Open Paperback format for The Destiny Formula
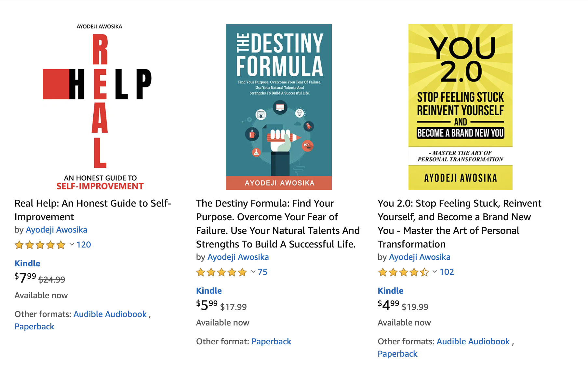The height and width of the screenshot is (369, 588). click(271, 341)
